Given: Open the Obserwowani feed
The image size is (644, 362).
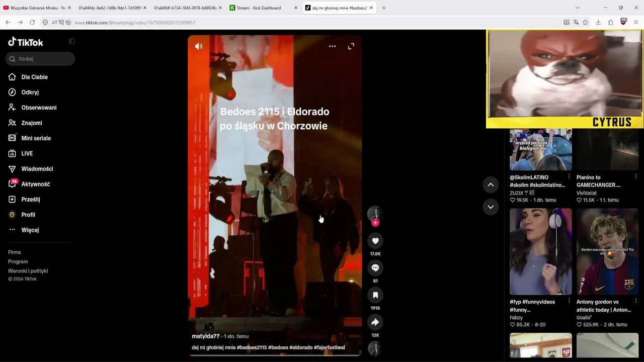Looking at the screenshot, I should pos(39,108).
